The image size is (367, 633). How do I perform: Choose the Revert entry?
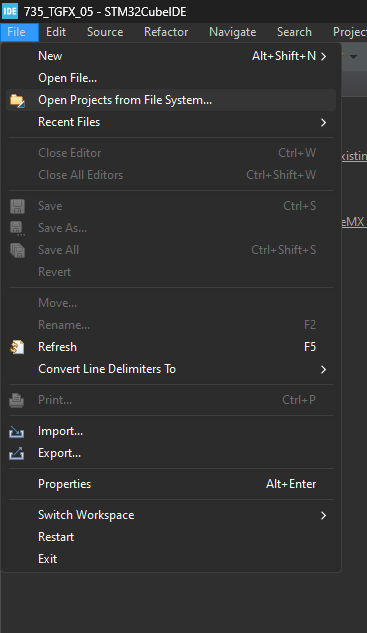point(171,272)
